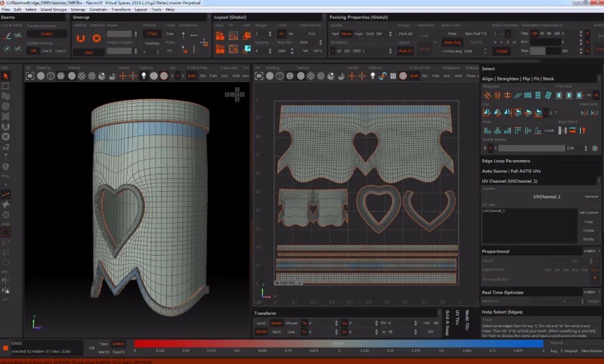604x364 pixels.
Task: Expand the Edge Loop Parameters section
Action: [x=506, y=161]
